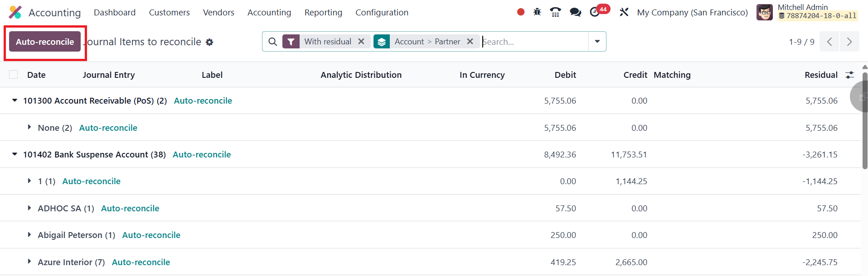
Task: Remove the Account > Partner grouping
Action: [x=470, y=42]
